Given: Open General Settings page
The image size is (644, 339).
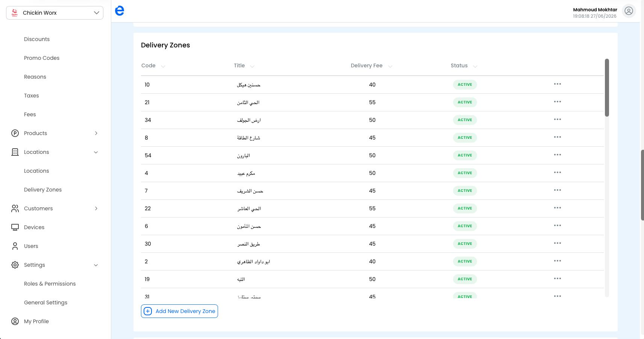Looking at the screenshot, I should (46, 303).
